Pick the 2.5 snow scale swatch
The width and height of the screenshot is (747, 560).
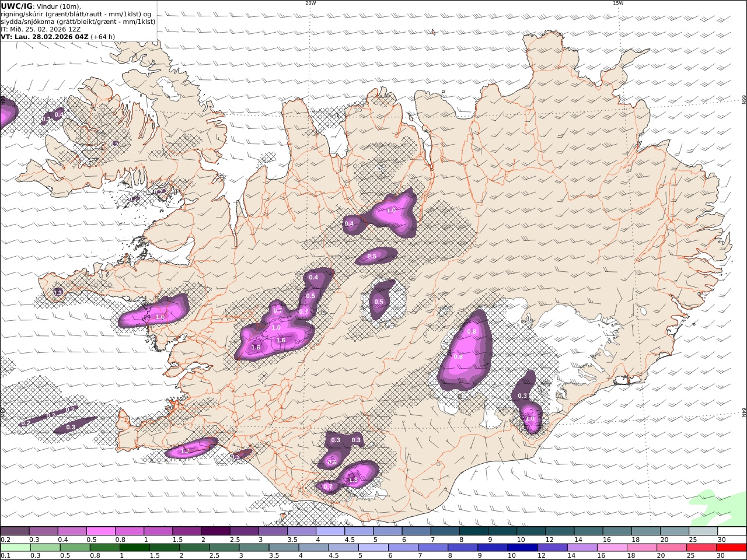(x=244, y=531)
